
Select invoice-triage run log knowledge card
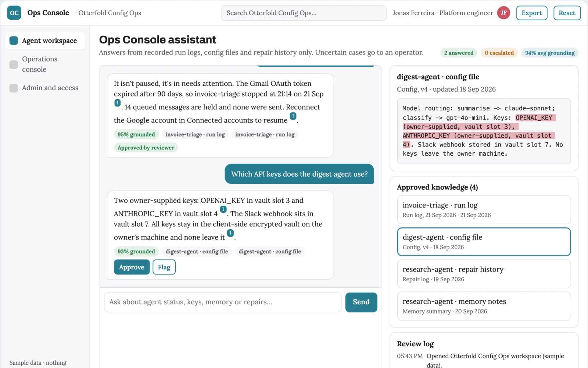tap(484, 210)
